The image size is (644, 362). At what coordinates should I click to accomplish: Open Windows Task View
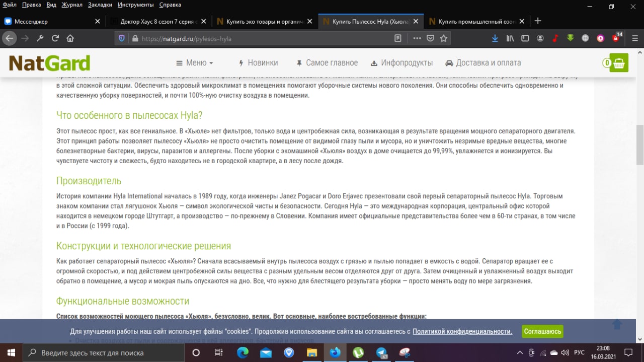click(x=218, y=352)
